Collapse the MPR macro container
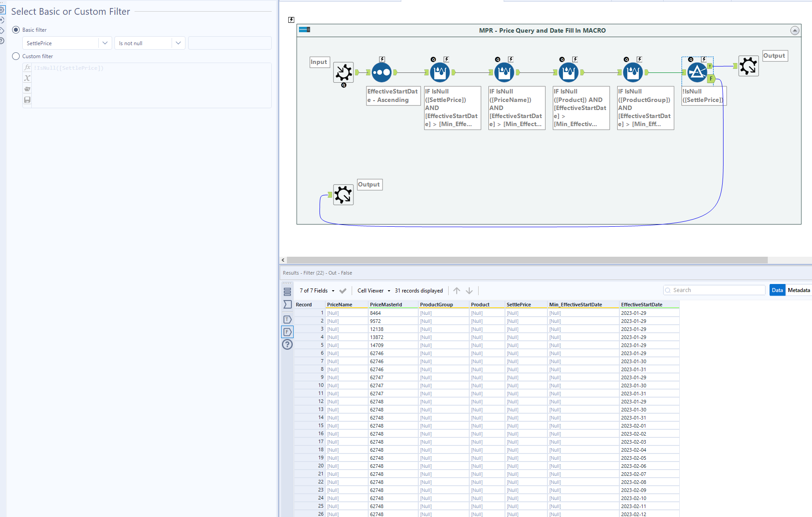812x517 pixels. click(795, 30)
